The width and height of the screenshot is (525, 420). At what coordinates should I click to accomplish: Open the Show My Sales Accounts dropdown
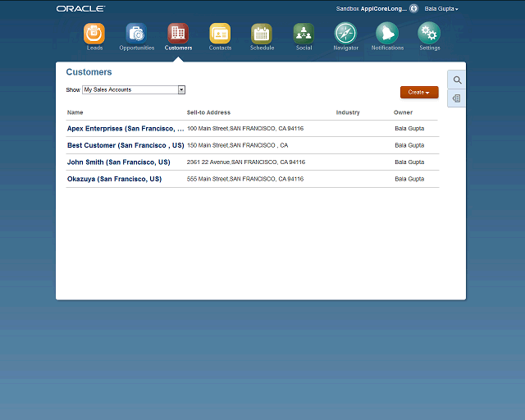(134, 89)
